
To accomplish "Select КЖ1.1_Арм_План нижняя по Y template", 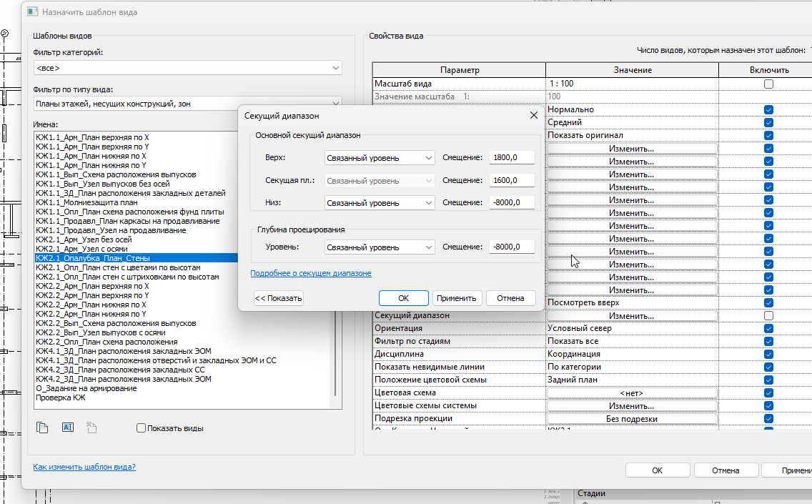I will (x=91, y=165).
